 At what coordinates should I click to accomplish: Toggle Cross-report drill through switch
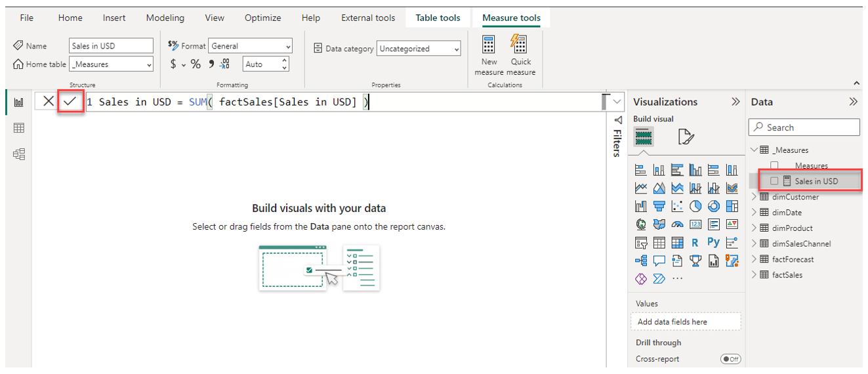click(730, 359)
